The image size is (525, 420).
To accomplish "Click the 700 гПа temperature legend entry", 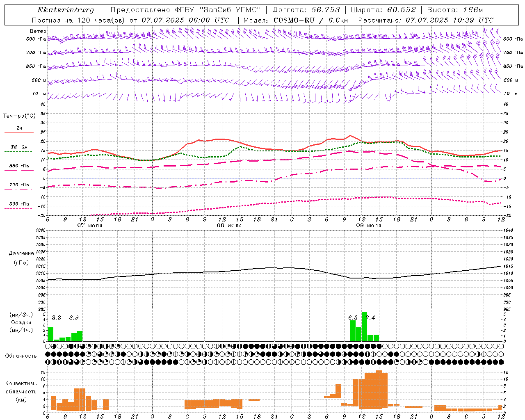I will (x=19, y=185).
